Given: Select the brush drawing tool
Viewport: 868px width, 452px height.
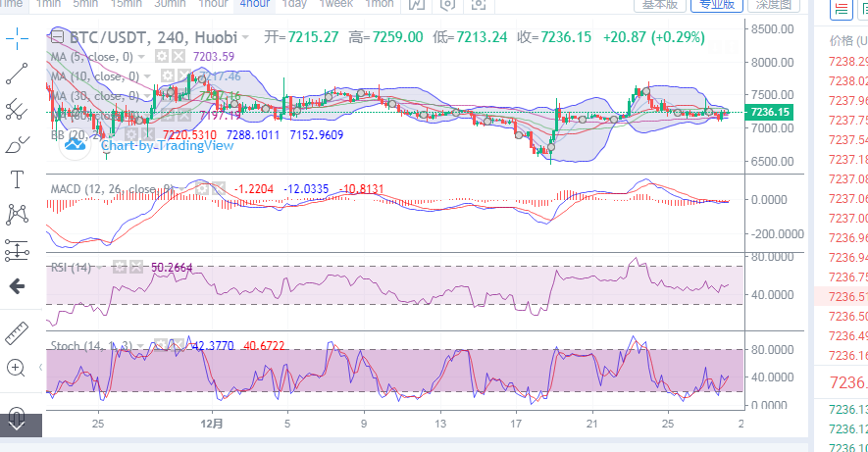Looking at the screenshot, I should pyautogui.click(x=17, y=145).
